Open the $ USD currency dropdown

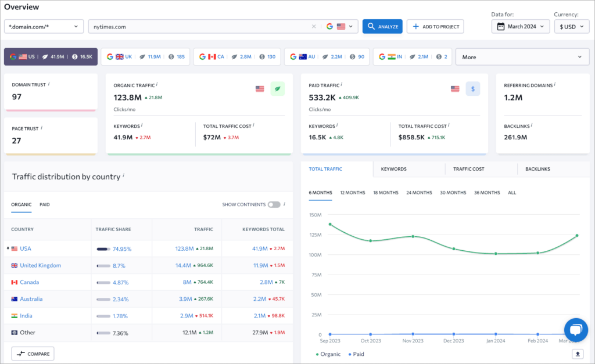pos(572,27)
